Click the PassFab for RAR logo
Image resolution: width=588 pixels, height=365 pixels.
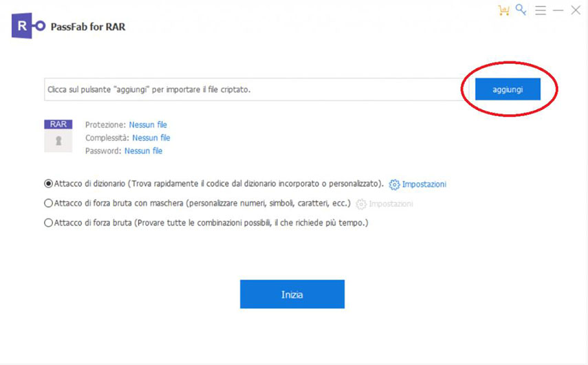28,27
